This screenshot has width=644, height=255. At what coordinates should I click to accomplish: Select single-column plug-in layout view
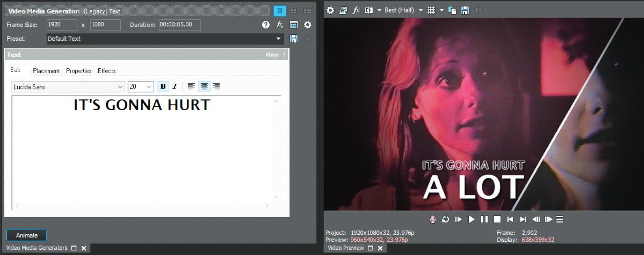click(280, 11)
